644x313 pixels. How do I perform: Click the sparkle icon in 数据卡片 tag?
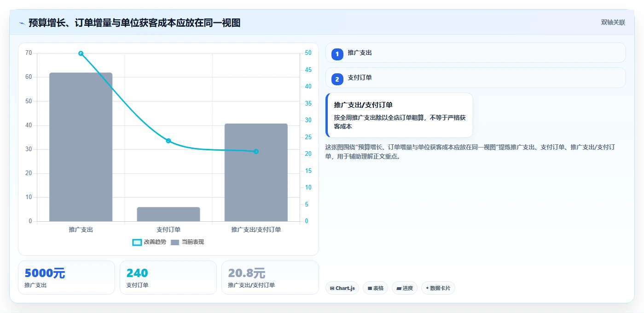(x=427, y=289)
